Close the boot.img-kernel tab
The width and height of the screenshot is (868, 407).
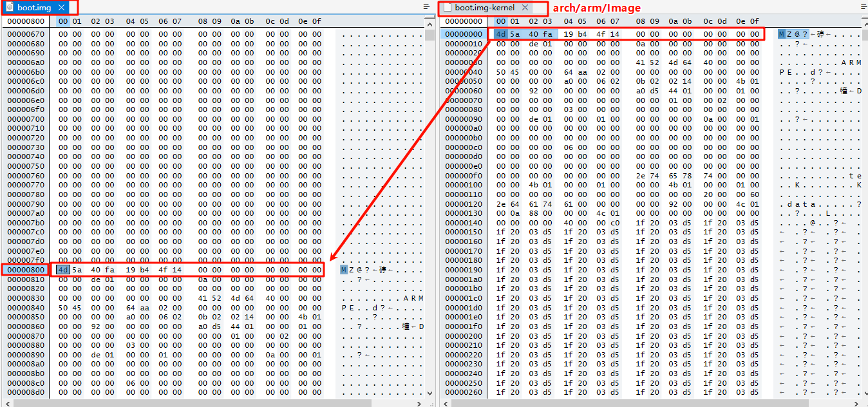525,8
